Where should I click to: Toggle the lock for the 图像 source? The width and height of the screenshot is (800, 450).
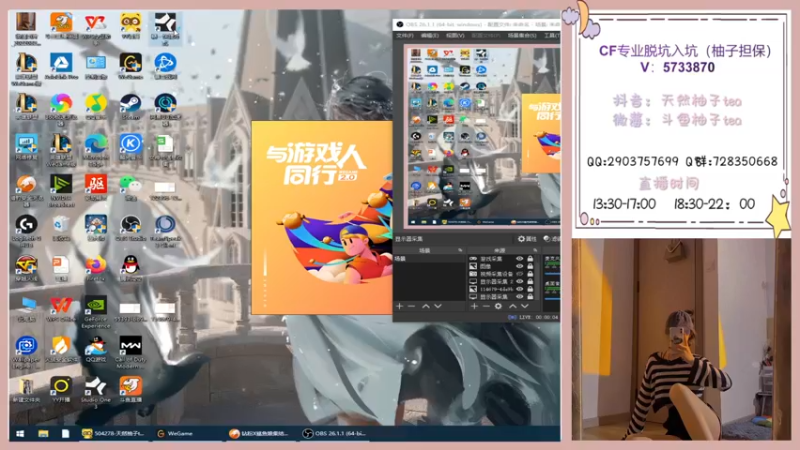[530, 266]
